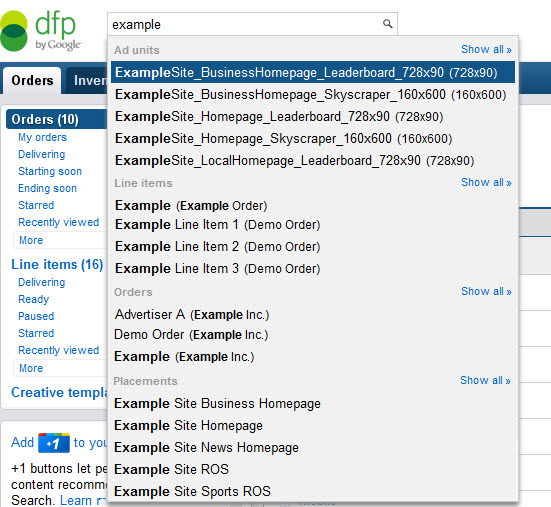Open Delivering under Line items
The image size is (551, 507).
41,282
